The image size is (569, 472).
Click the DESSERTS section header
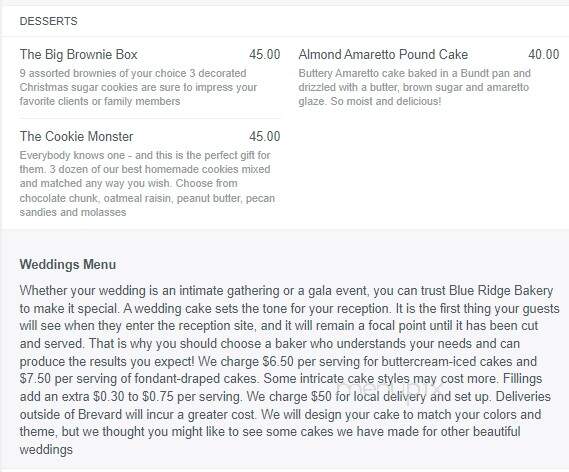coord(48,21)
